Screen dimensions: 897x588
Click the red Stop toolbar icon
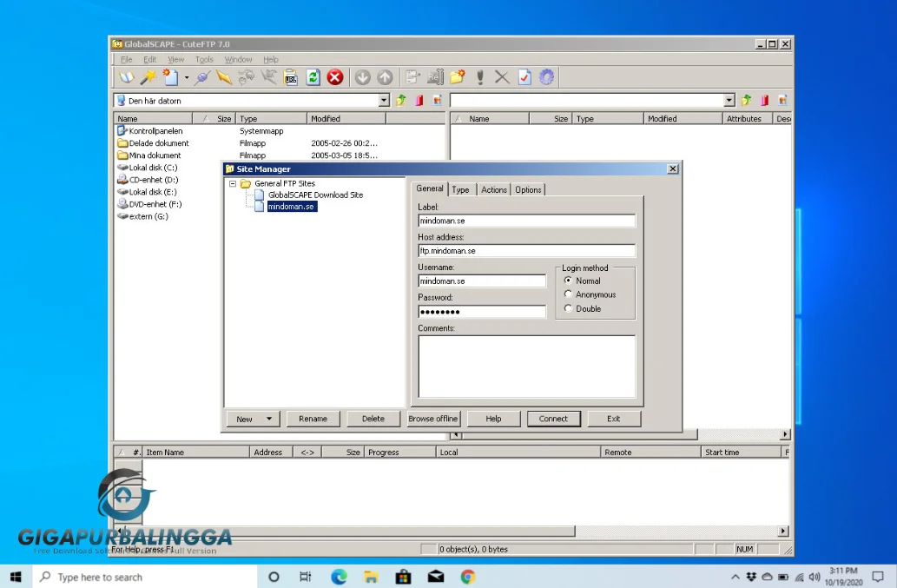tap(335, 77)
